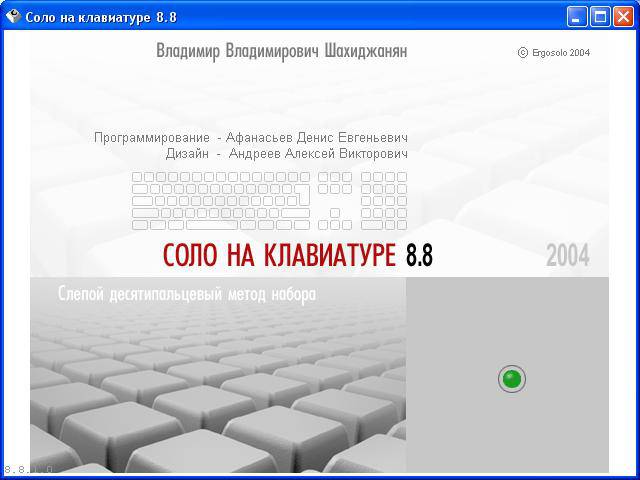Click the red title СОЛО НА КЛАВИАТУРЕ
Screen dimensions: 640x480
click(279, 256)
